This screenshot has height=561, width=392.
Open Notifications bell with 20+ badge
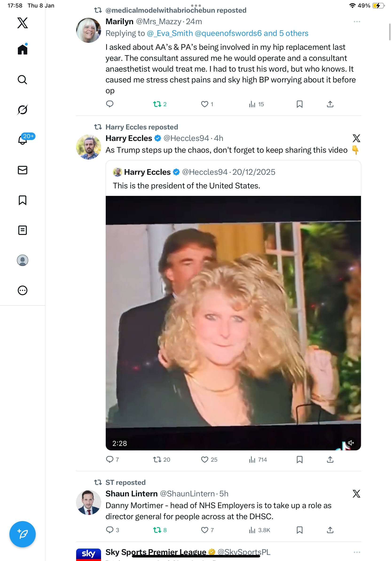click(23, 140)
